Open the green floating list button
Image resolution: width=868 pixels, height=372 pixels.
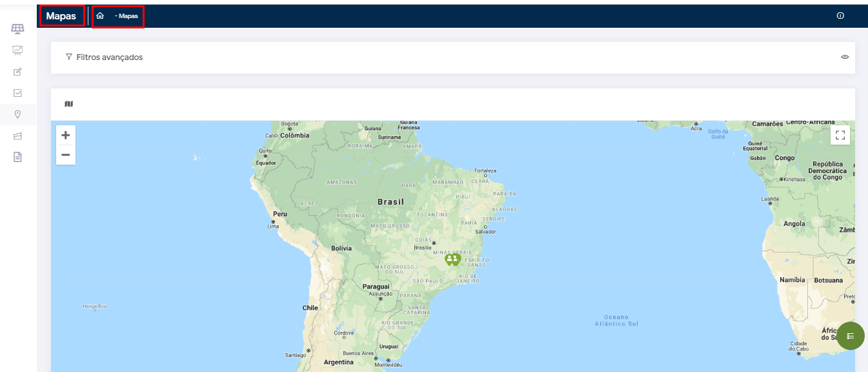pos(850,336)
